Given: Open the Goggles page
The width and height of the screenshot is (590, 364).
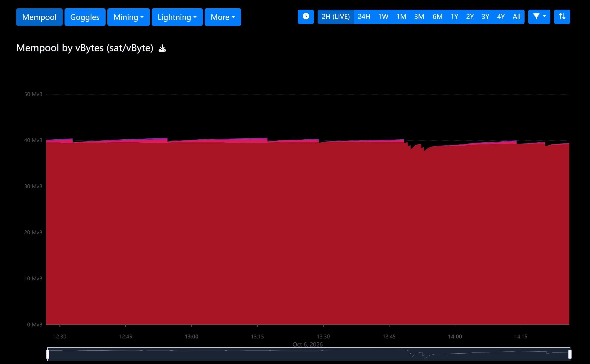Looking at the screenshot, I should tap(85, 17).
